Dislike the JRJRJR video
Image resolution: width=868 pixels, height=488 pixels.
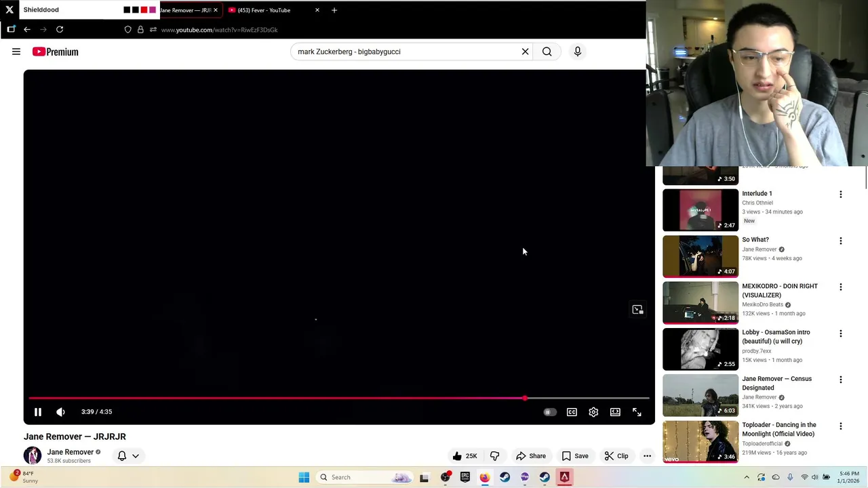click(494, 456)
